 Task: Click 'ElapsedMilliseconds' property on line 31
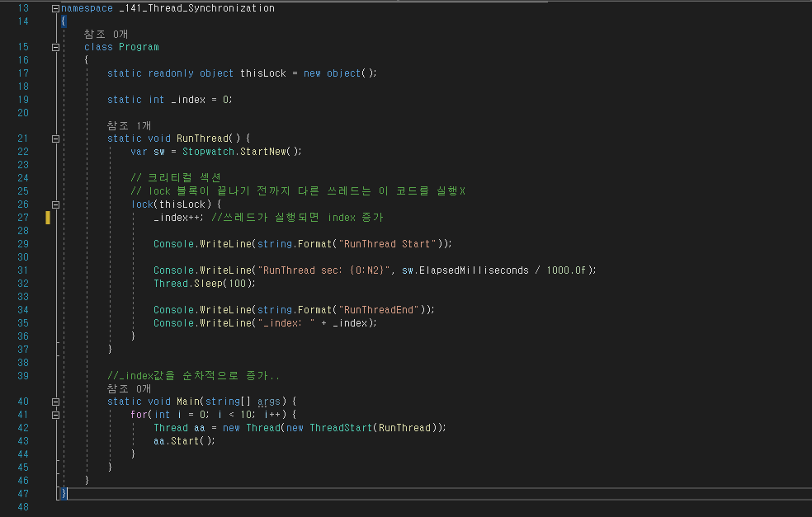[x=474, y=270]
